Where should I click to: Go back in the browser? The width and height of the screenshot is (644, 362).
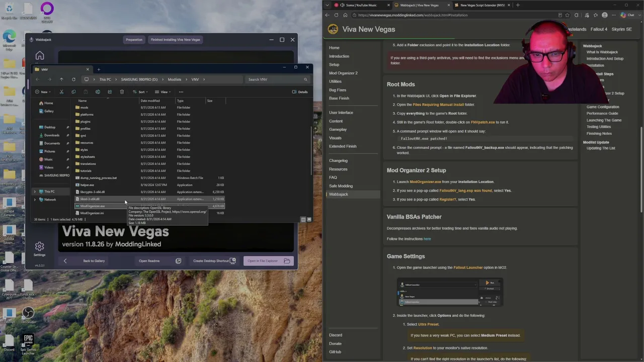coord(327,15)
